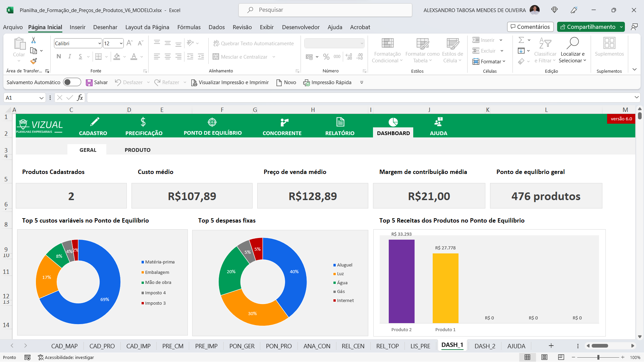Toggle the Salvamento Automático switch
The height and width of the screenshot is (362, 644).
click(x=72, y=82)
